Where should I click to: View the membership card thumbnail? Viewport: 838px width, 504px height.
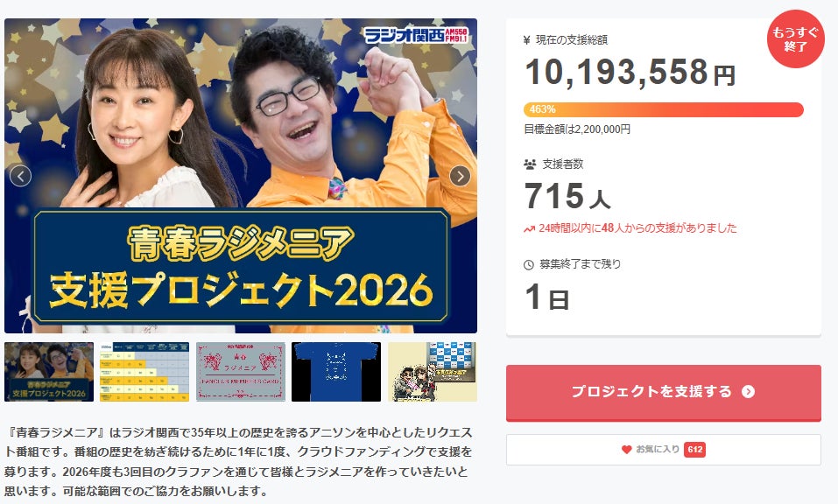pyautogui.click(x=241, y=372)
